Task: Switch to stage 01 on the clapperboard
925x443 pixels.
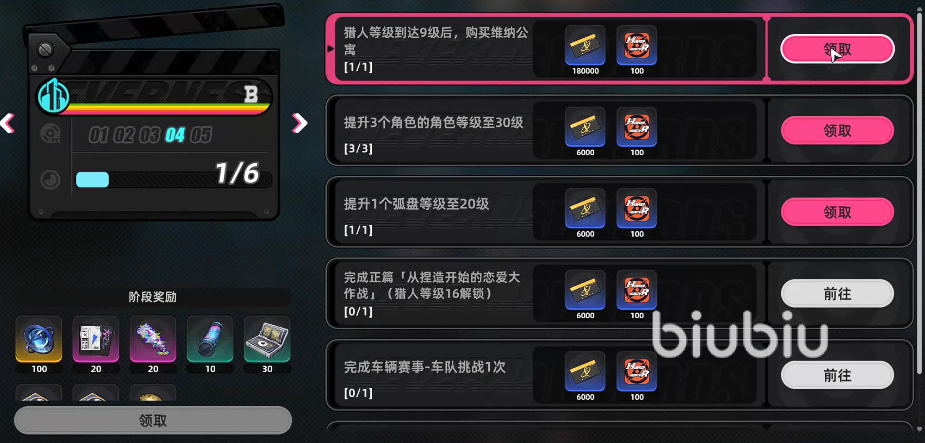Action: point(99,136)
